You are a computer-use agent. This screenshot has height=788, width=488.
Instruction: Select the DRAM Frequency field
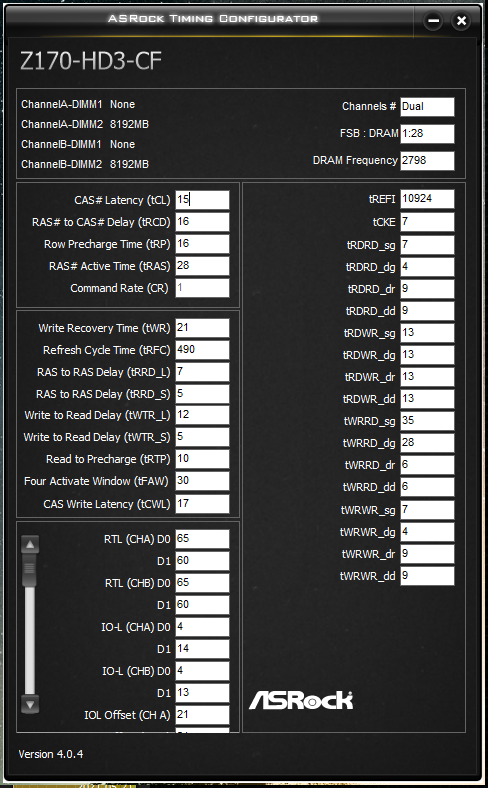click(427, 160)
